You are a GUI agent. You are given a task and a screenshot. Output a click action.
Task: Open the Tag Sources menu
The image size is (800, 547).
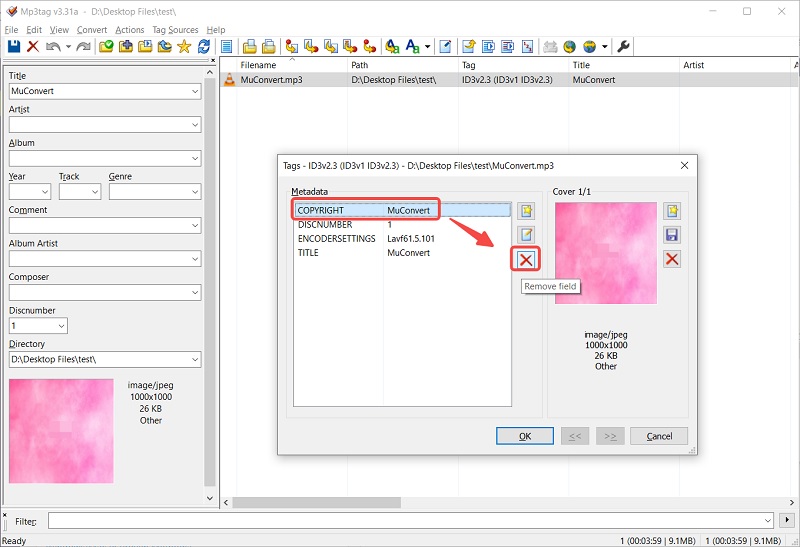[x=175, y=30]
